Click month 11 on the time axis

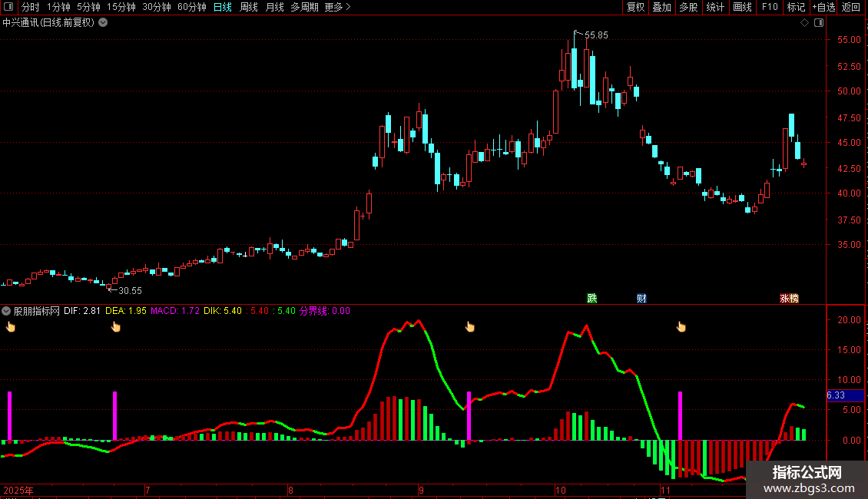point(665,490)
